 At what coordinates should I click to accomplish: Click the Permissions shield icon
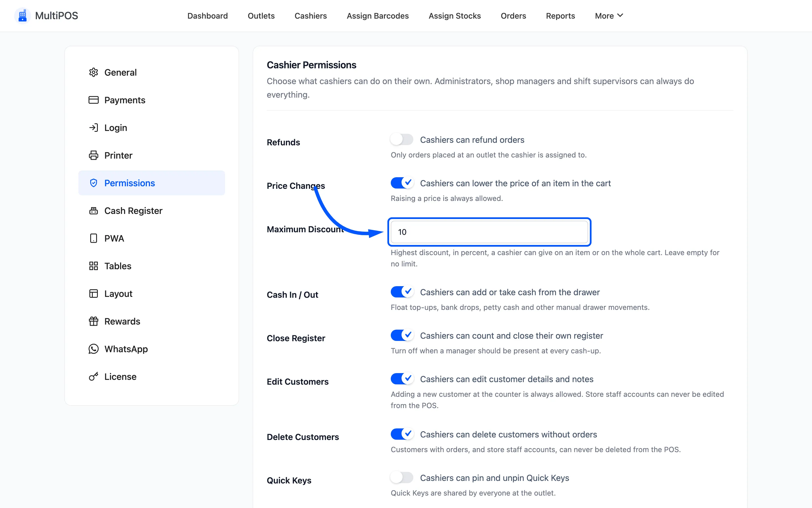[93, 183]
